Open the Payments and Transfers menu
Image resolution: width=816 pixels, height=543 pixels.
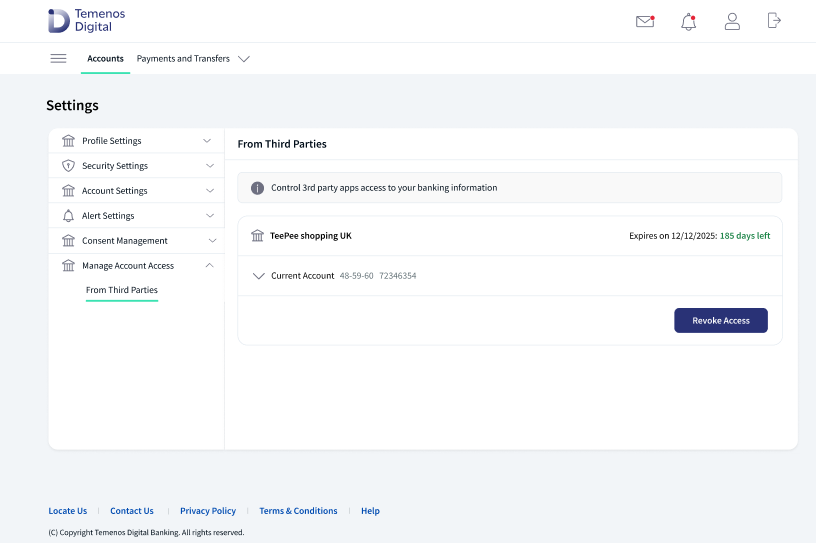coord(183,58)
